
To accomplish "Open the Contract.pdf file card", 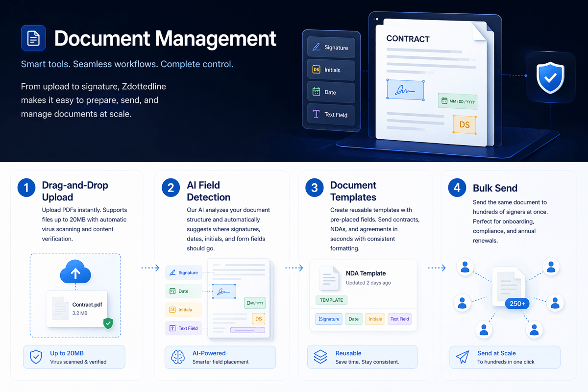I will (x=77, y=308).
